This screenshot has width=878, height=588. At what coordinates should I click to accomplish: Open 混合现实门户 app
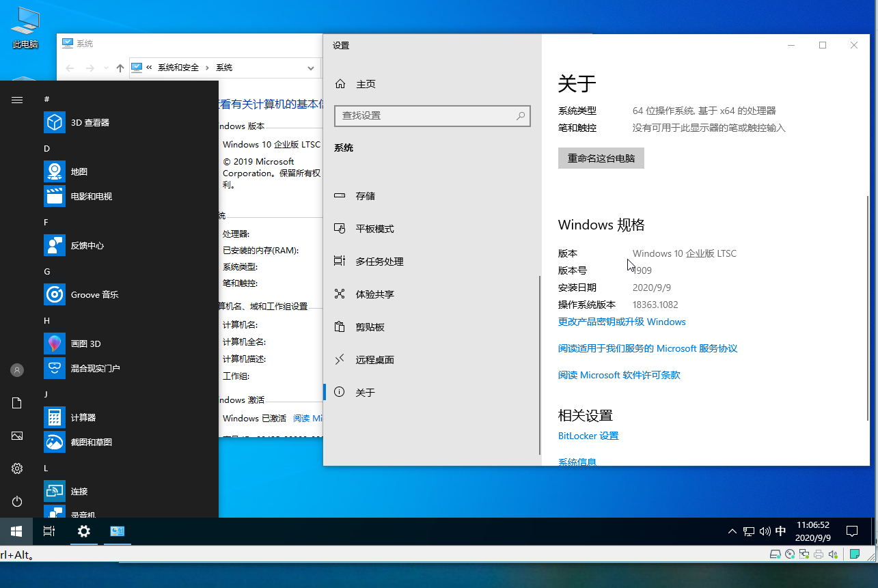pos(130,368)
